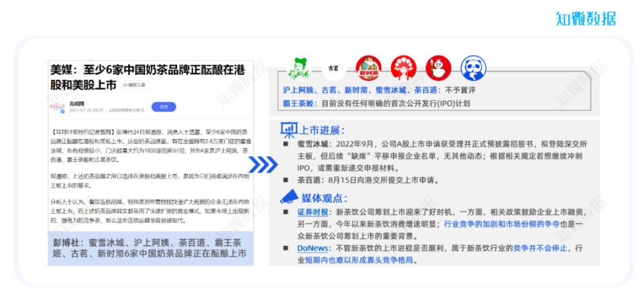Click the 古茗 round text logo
The width and height of the screenshot is (644, 294).
coord(333,68)
